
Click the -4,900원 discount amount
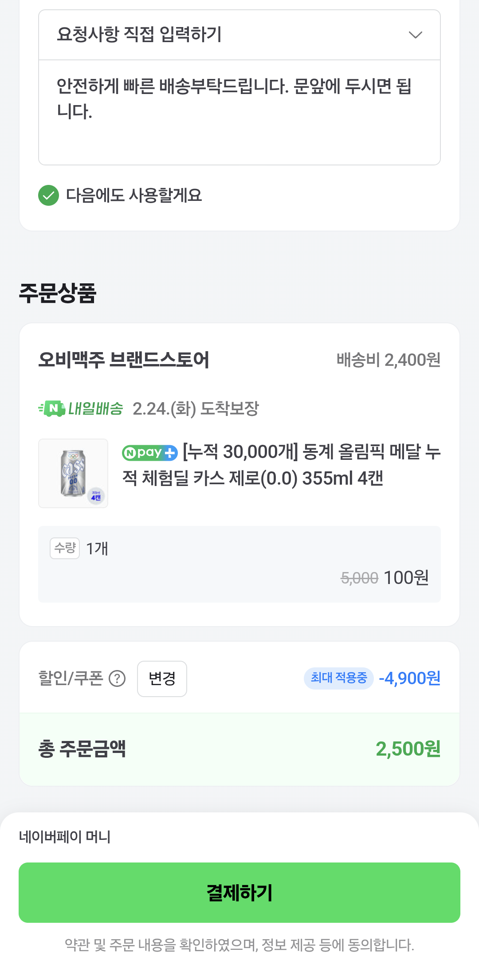click(x=409, y=678)
